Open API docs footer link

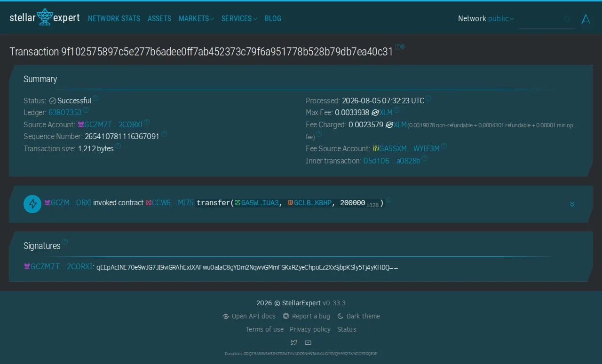point(249,316)
